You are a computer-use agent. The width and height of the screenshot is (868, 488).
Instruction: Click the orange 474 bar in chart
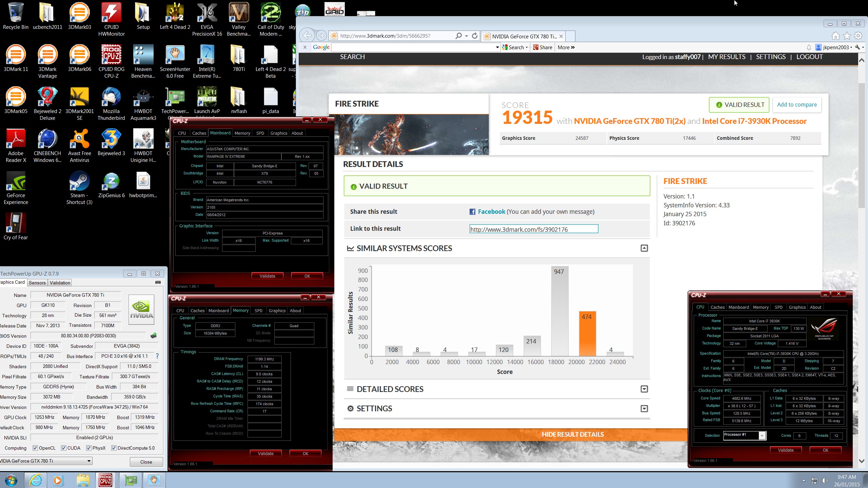587,334
